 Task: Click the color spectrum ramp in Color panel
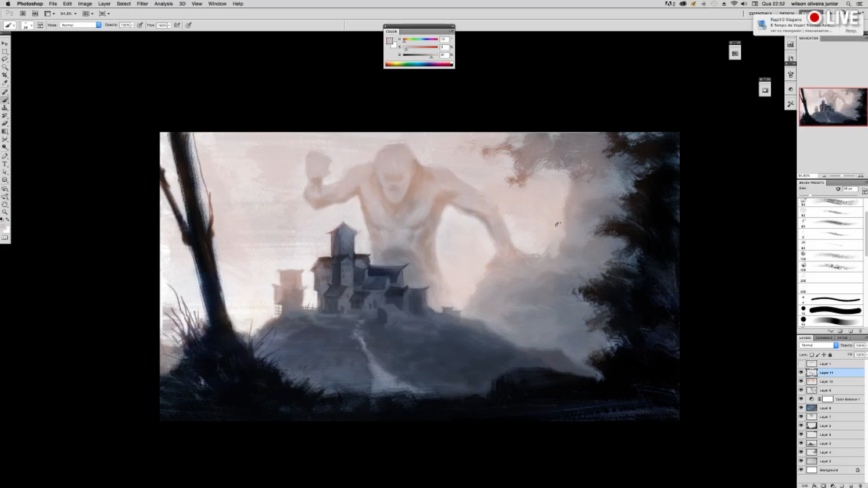(x=418, y=64)
